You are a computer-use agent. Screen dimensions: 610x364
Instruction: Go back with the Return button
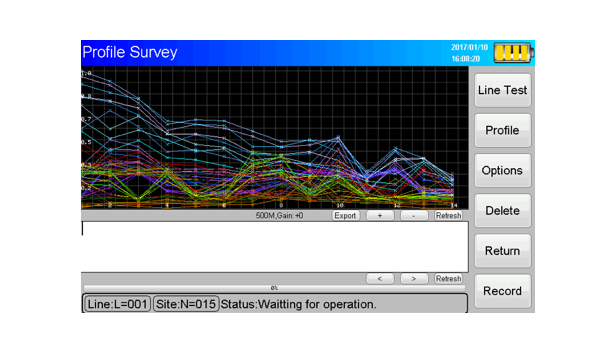click(502, 251)
